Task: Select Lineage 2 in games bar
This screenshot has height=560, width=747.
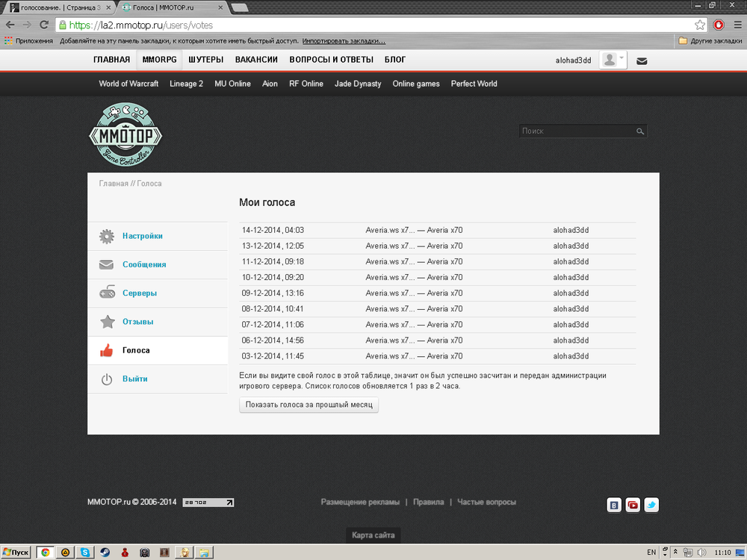Action: click(x=186, y=84)
